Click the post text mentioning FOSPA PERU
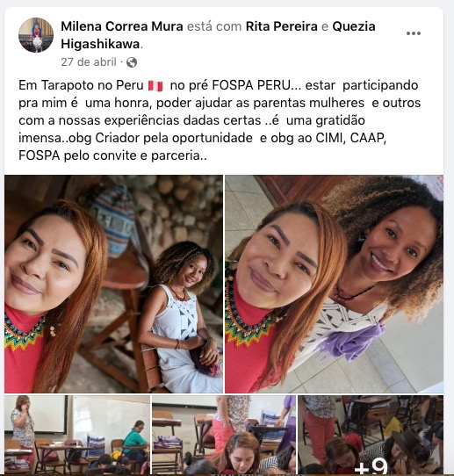The height and width of the screenshot is (476, 454). 220,120
